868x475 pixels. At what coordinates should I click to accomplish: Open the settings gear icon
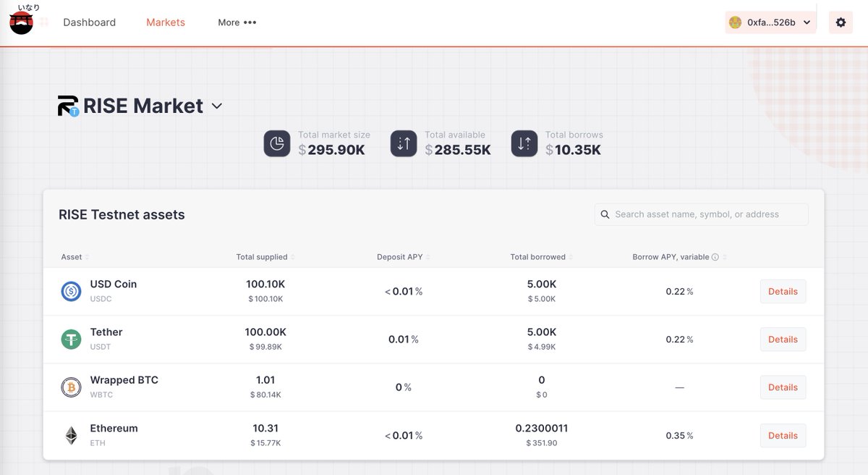tap(841, 22)
